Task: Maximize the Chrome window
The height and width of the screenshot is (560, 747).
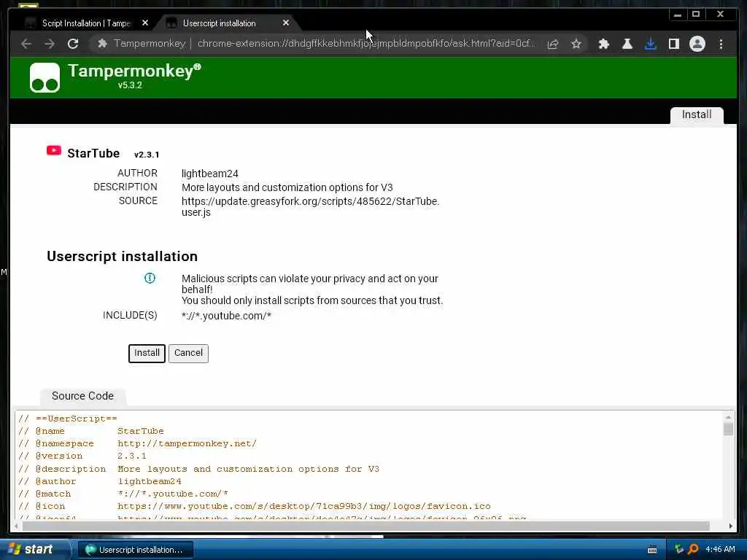Action: pyautogui.click(x=696, y=15)
